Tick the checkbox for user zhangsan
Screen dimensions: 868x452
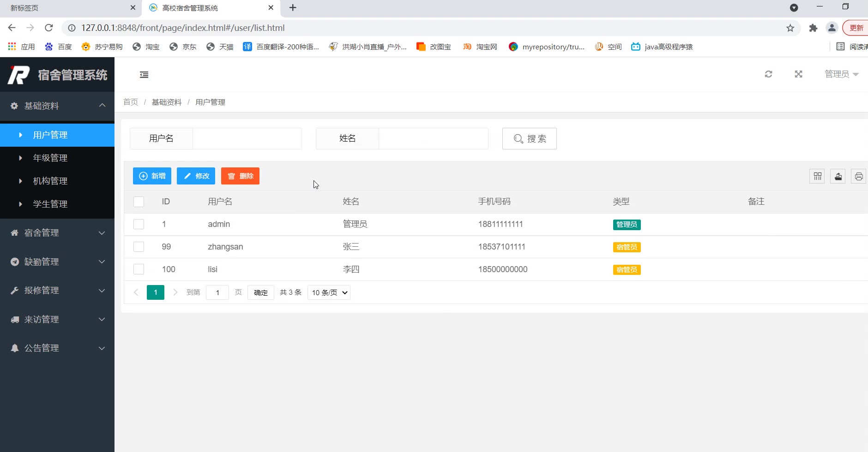click(139, 247)
